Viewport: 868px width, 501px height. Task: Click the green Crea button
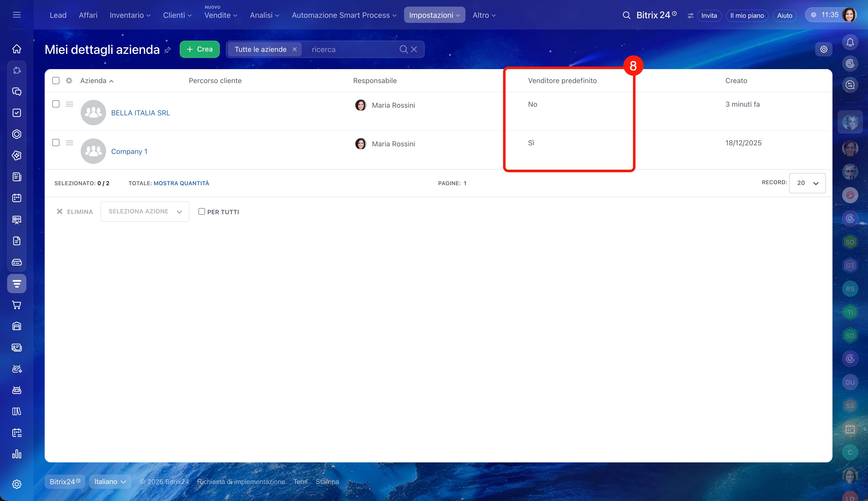click(199, 49)
